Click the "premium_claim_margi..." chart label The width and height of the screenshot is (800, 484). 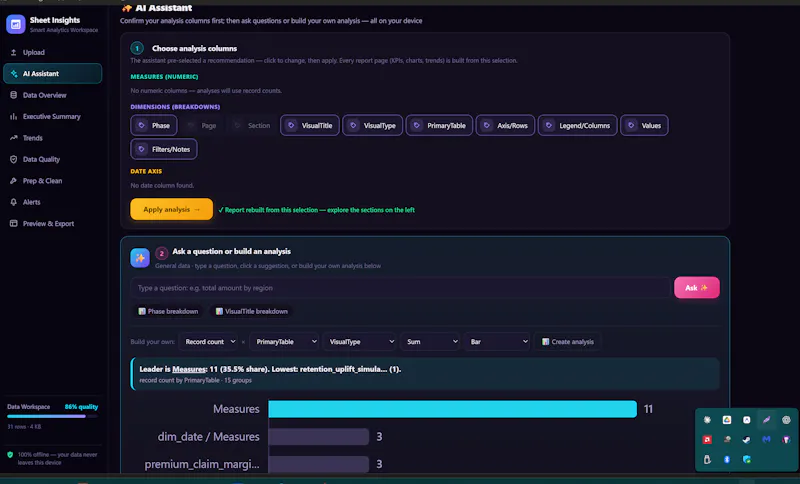pos(202,464)
